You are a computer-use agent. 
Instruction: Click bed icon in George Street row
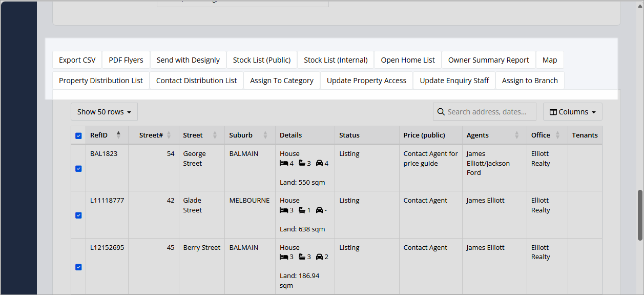point(284,163)
